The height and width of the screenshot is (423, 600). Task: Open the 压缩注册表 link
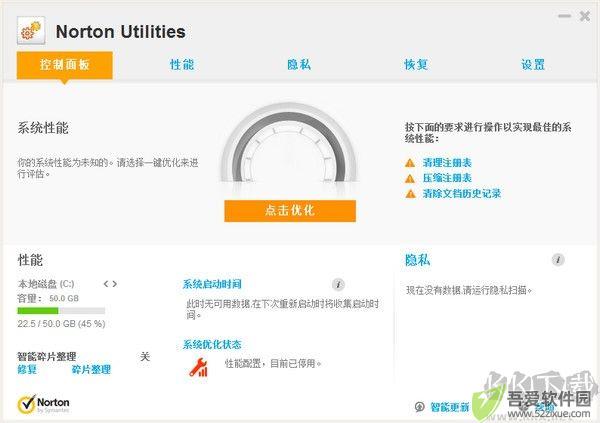447,178
